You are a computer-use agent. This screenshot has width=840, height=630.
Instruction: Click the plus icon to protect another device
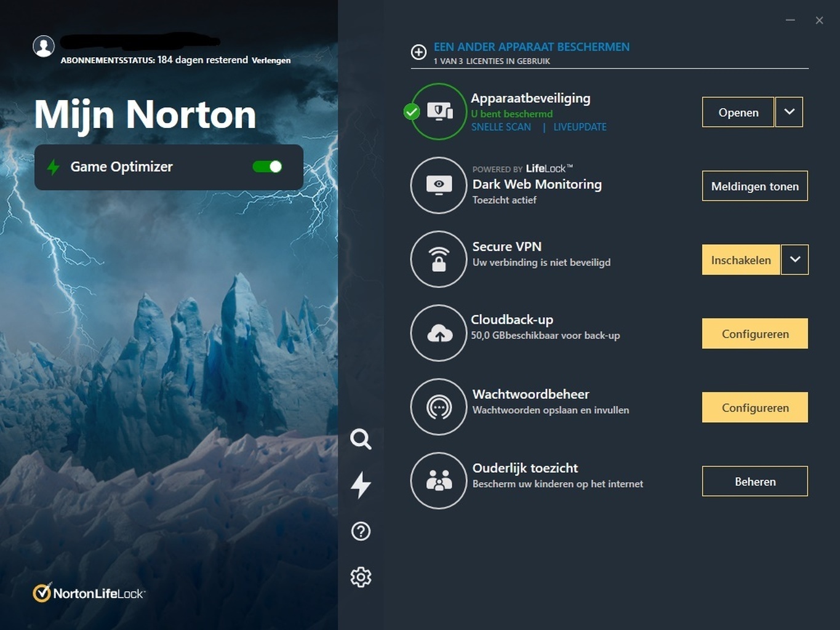click(418, 52)
